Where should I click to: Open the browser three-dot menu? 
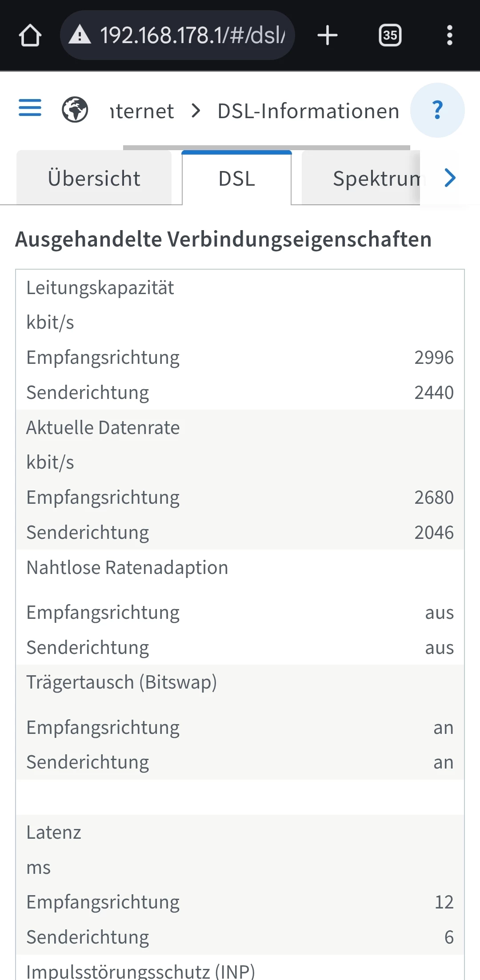click(x=450, y=36)
